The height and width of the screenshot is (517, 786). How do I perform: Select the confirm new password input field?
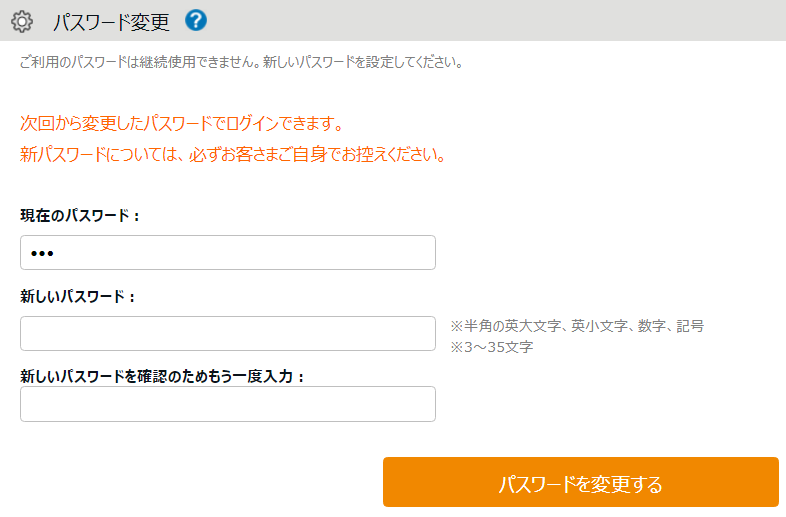pyautogui.click(x=228, y=404)
